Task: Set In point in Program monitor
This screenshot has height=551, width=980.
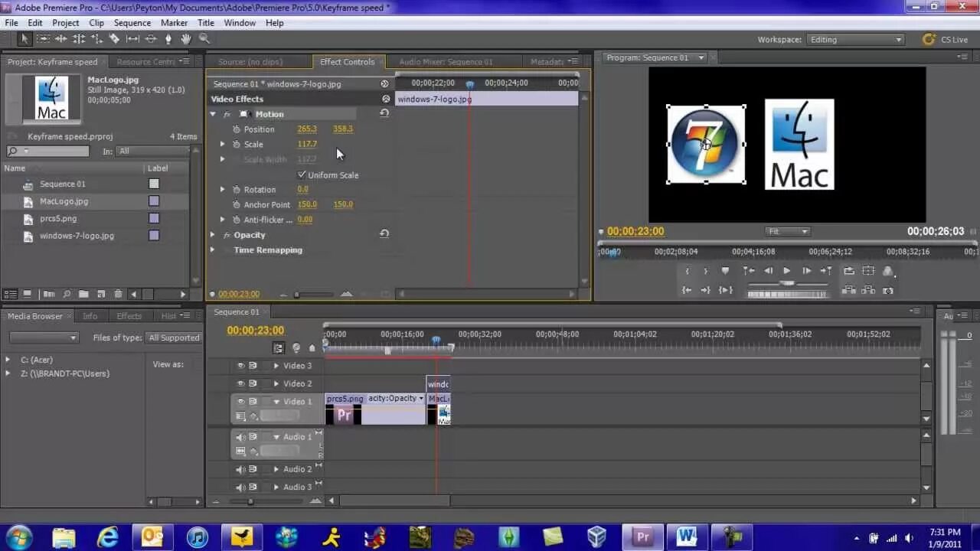Action: click(x=687, y=271)
